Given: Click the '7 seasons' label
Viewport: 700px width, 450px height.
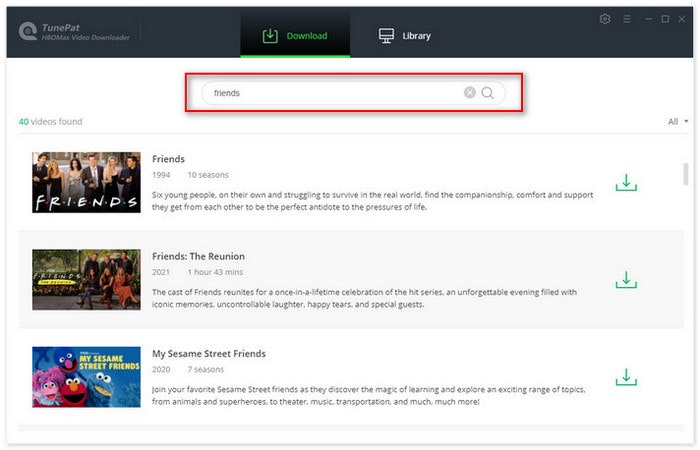Looking at the screenshot, I should tap(206, 369).
